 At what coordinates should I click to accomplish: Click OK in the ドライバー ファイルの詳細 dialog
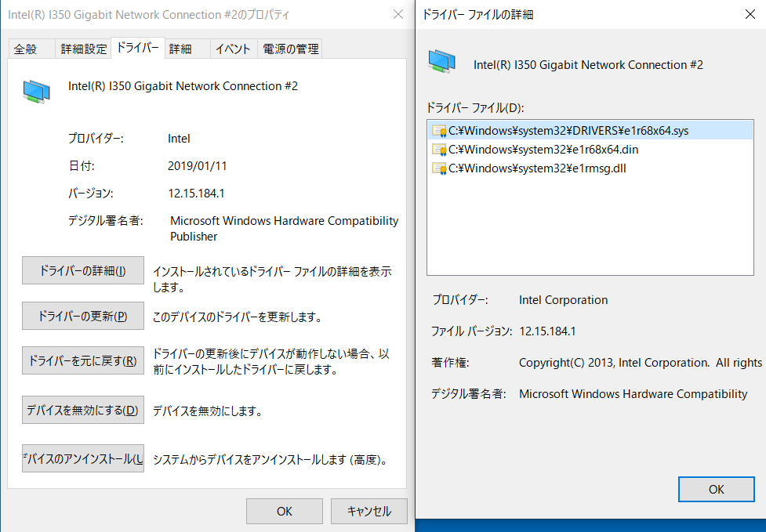tap(716, 489)
